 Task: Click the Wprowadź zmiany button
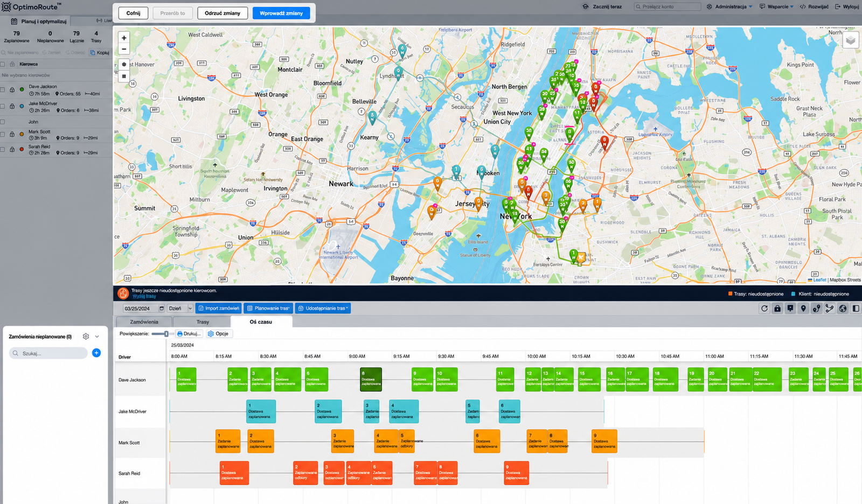(x=281, y=13)
